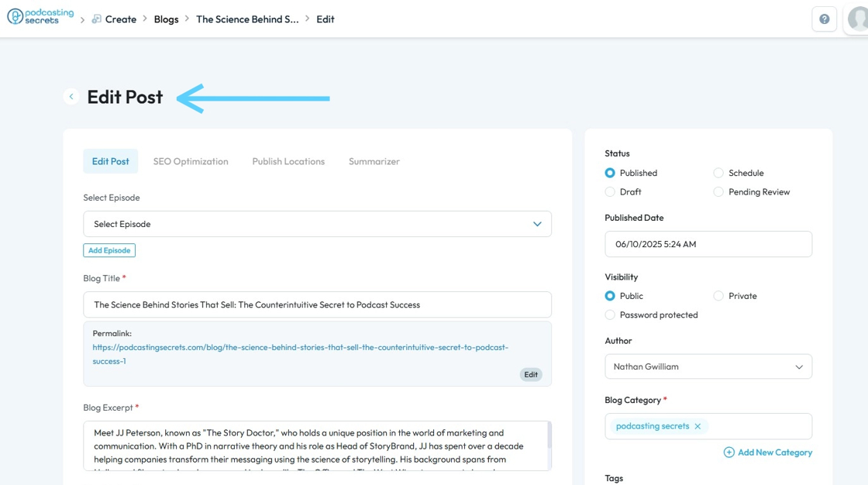Set visibility to Private
Screen dimensions: 868x485
(x=718, y=296)
